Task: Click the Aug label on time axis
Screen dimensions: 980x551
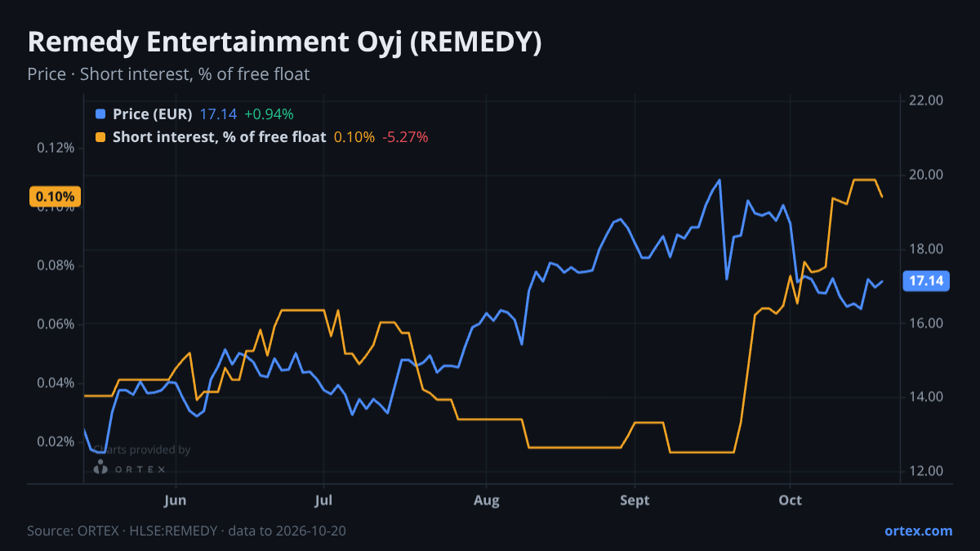Action: pyautogui.click(x=486, y=500)
